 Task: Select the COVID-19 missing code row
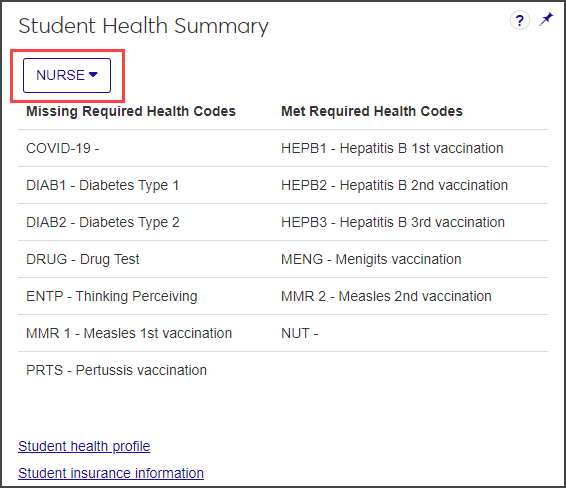coord(62,148)
